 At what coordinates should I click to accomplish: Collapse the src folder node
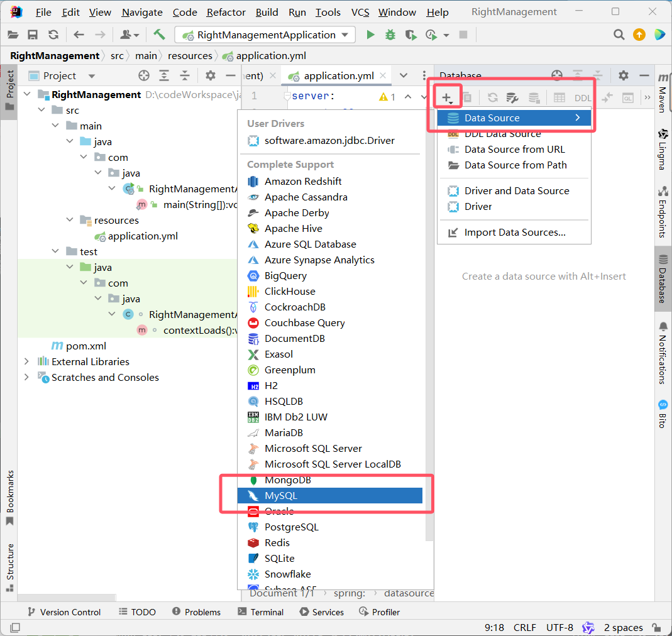pyautogui.click(x=41, y=110)
